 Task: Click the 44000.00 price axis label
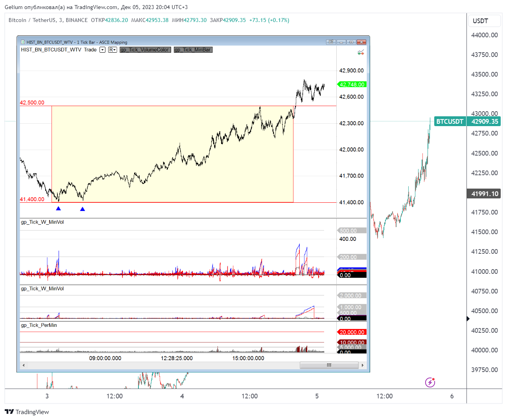(x=484, y=35)
